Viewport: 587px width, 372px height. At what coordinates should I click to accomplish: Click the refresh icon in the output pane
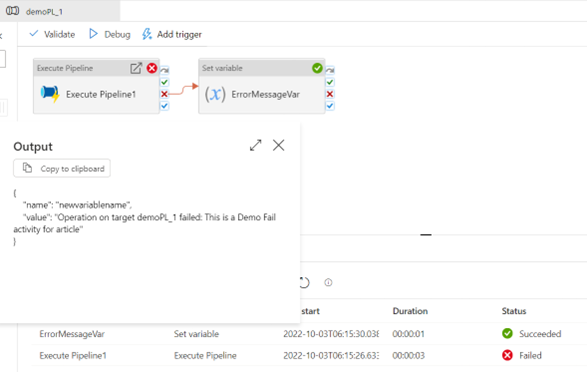[304, 283]
